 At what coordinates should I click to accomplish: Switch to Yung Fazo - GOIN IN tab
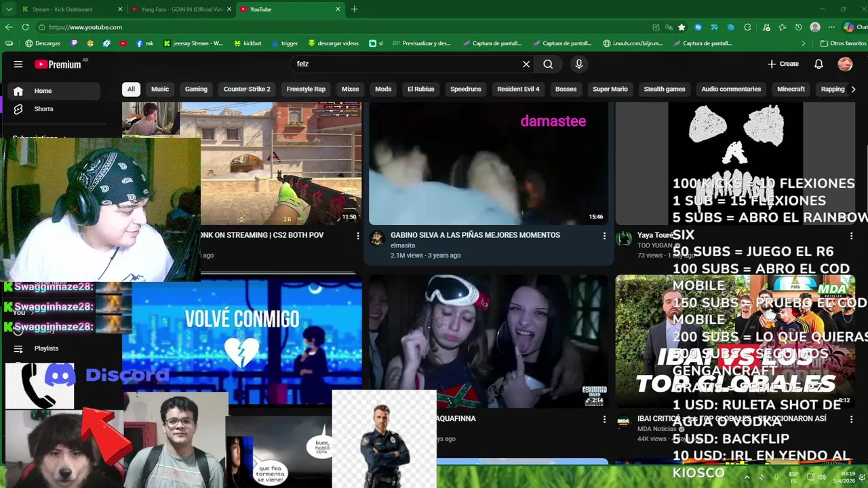pos(180,9)
